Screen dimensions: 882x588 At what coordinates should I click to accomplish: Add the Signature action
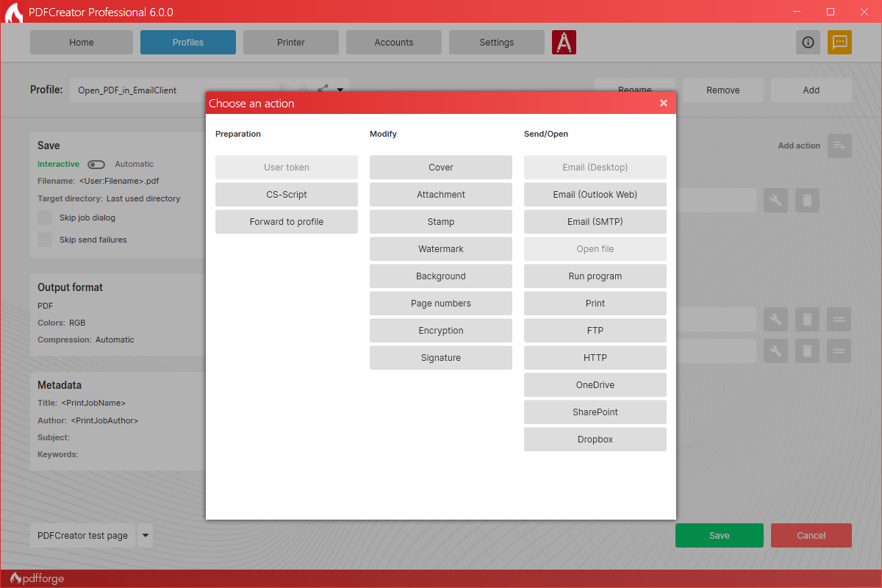click(x=441, y=358)
